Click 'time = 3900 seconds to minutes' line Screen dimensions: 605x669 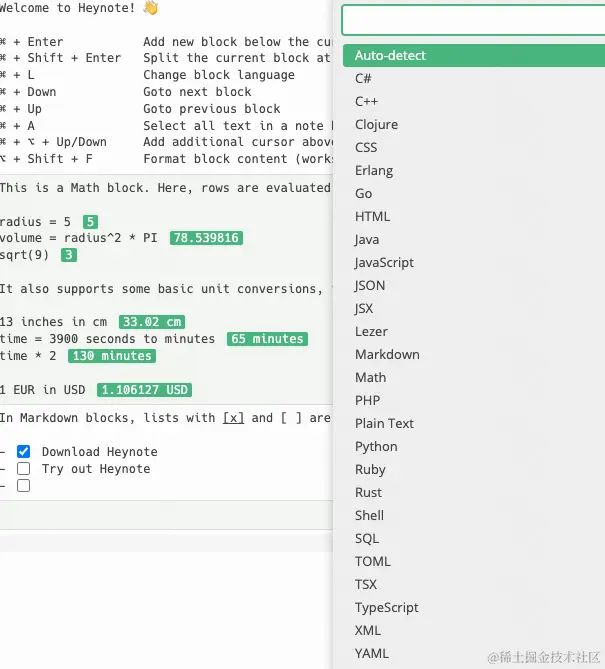point(107,339)
